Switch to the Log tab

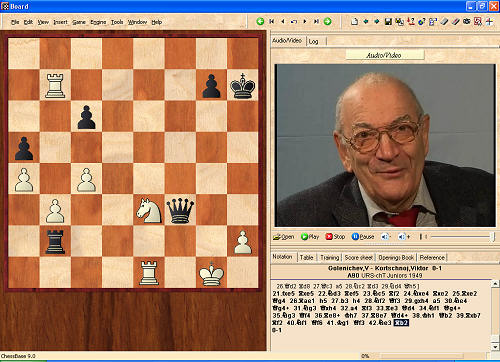pyautogui.click(x=313, y=41)
